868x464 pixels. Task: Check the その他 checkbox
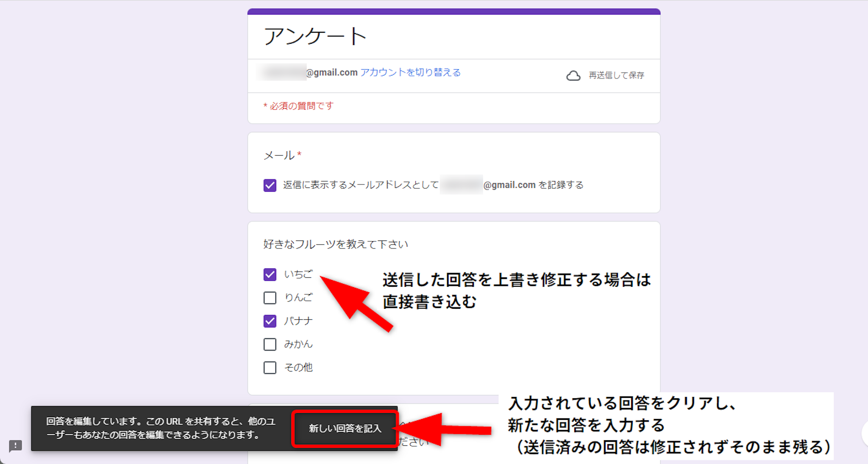click(270, 367)
